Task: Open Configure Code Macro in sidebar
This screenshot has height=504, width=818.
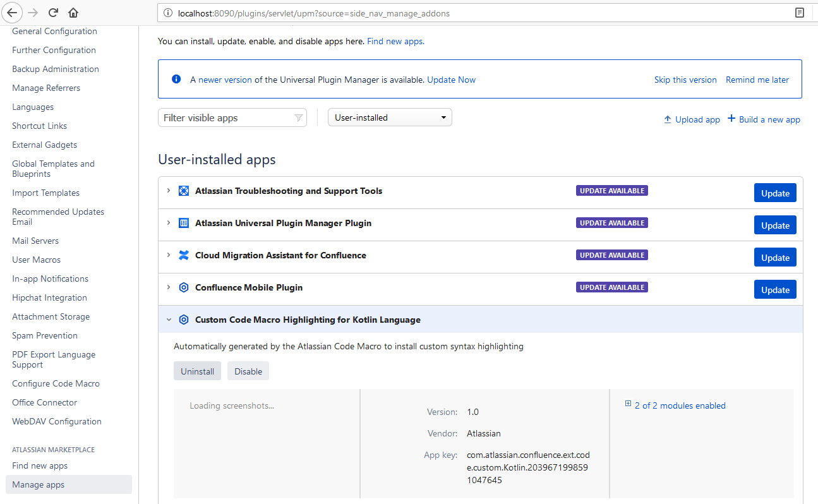Action: click(56, 383)
